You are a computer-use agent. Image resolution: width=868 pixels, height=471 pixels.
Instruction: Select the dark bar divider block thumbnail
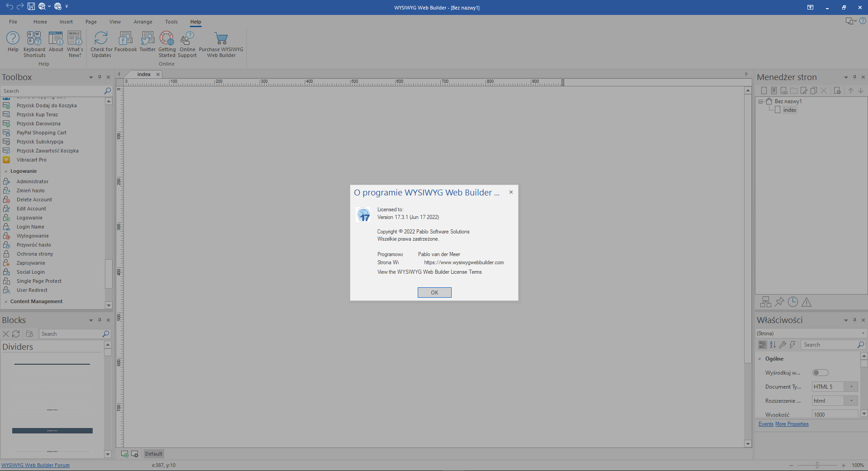[x=52, y=431]
